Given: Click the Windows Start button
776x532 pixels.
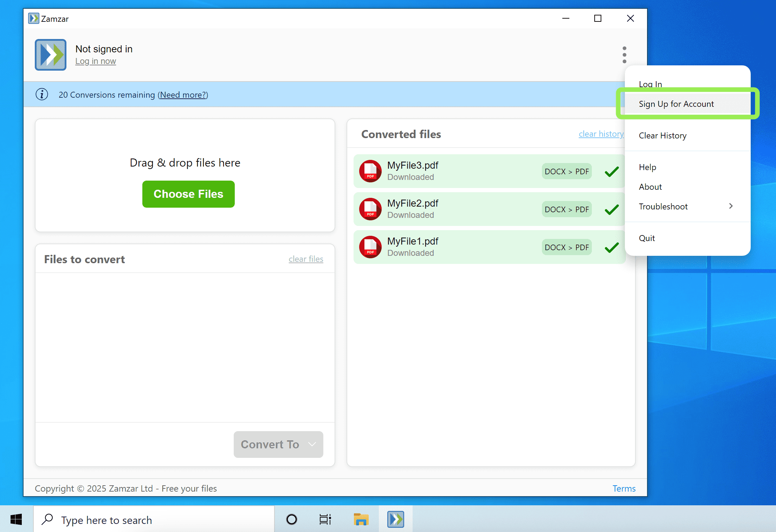Looking at the screenshot, I should (16, 519).
